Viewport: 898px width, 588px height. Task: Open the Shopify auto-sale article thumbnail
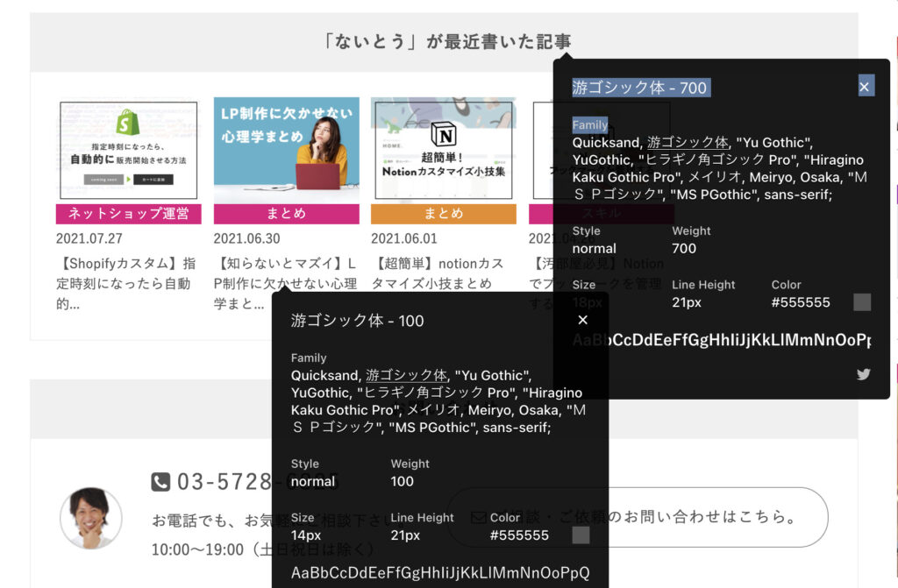[129, 150]
